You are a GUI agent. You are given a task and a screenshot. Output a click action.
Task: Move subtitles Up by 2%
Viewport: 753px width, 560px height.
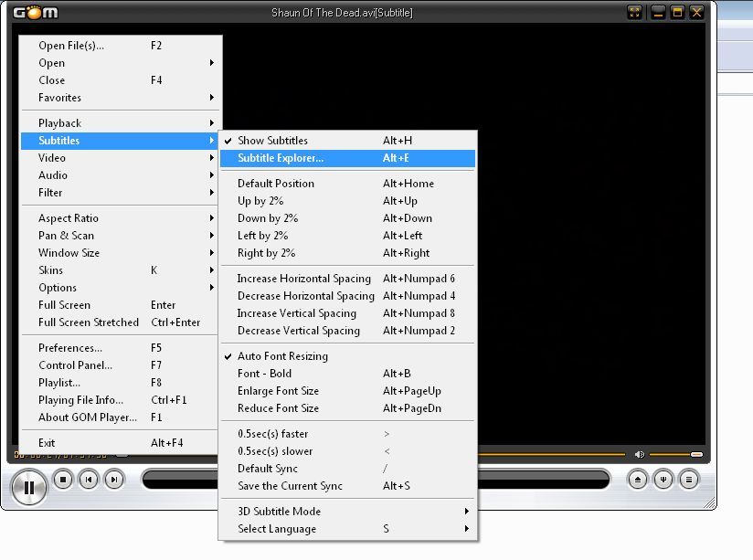[x=347, y=201]
